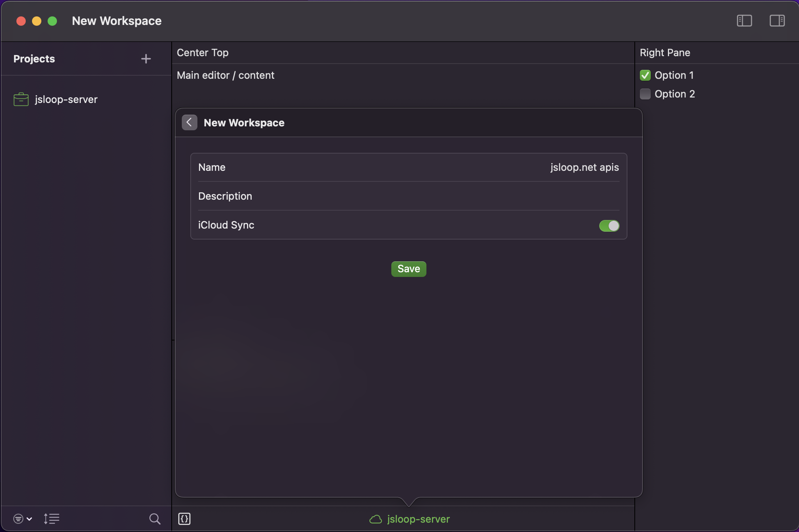Viewport: 799px width, 532px height.
Task: Click the plus icon beside Projects
Action: (146, 59)
